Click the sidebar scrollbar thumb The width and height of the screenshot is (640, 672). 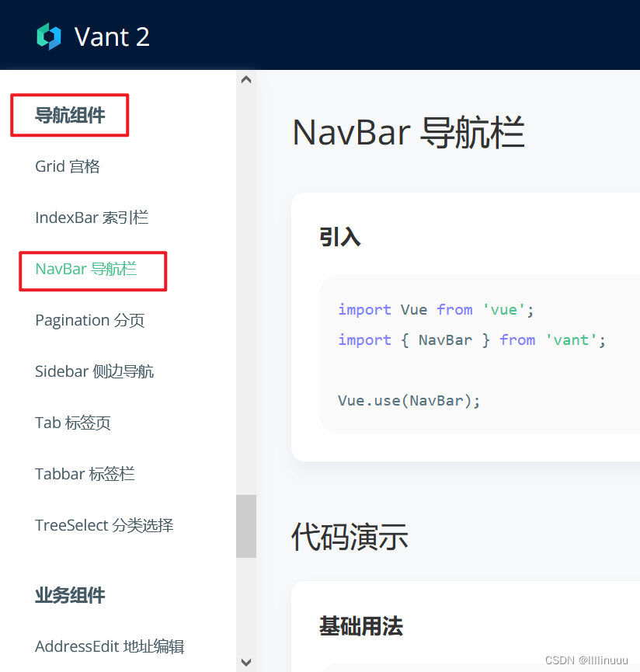pos(246,526)
